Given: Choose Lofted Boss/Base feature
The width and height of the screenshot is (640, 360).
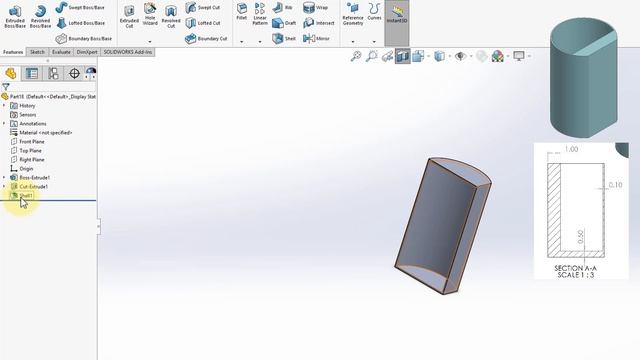Looking at the screenshot, I should [80, 23].
